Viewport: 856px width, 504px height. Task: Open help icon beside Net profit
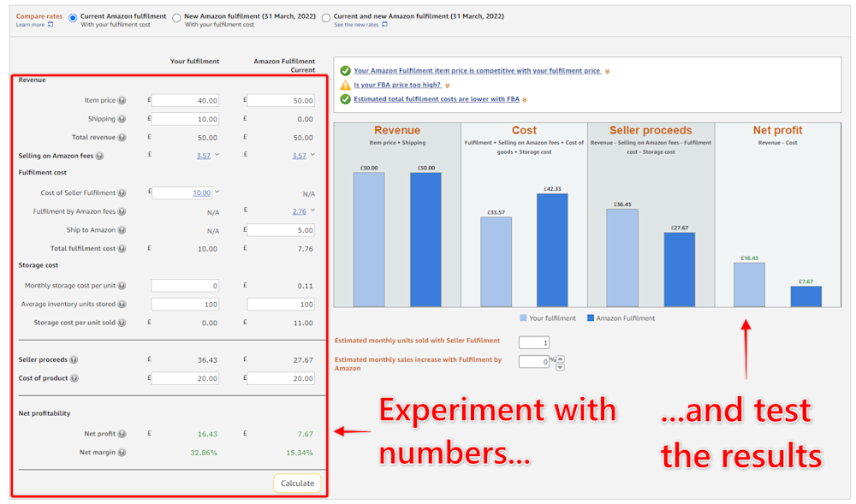point(122,434)
